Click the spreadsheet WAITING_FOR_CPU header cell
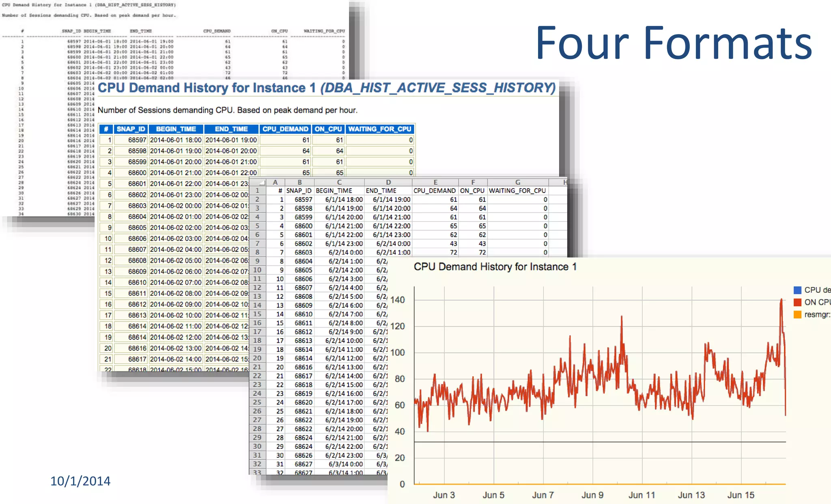Screen dimensions: 831x504 517,191
